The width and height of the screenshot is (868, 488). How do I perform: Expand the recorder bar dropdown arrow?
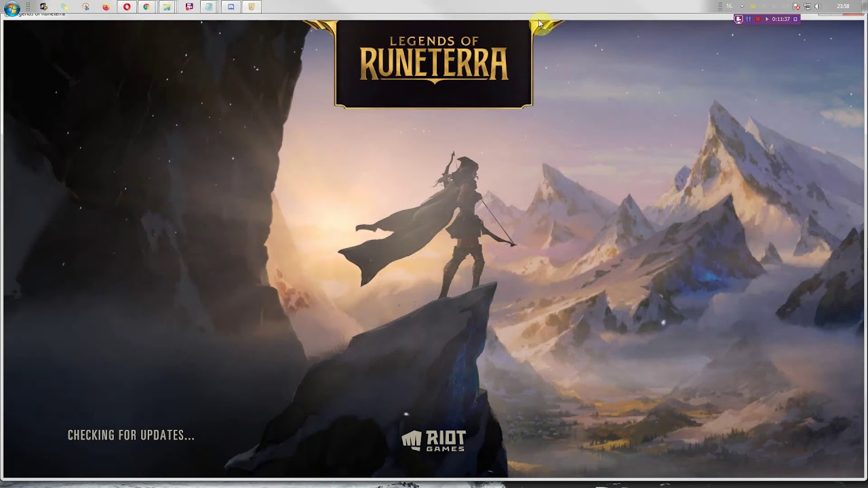click(795, 19)
